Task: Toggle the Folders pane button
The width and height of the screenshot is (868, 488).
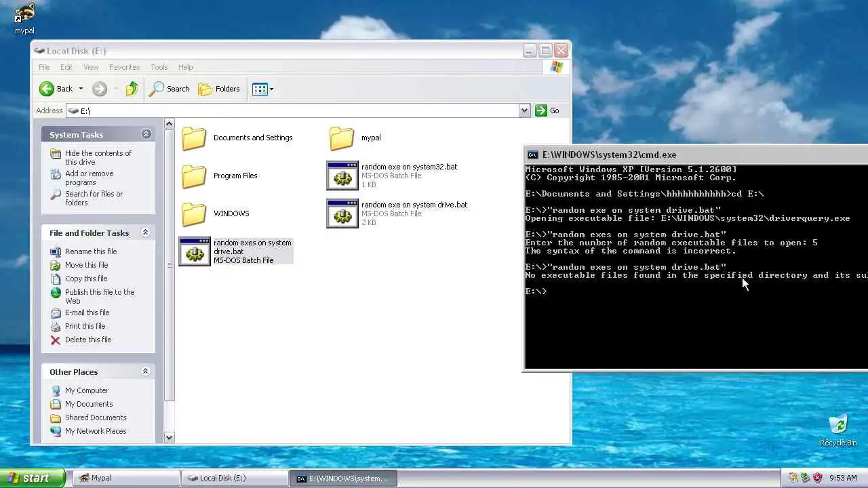Action: point(219,89)
